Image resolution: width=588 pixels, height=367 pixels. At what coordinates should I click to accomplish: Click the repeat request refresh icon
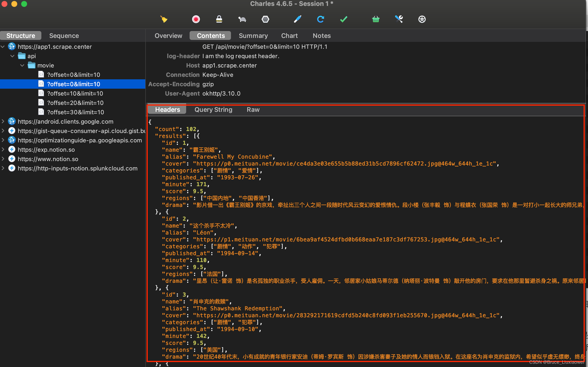pos(320,19)
